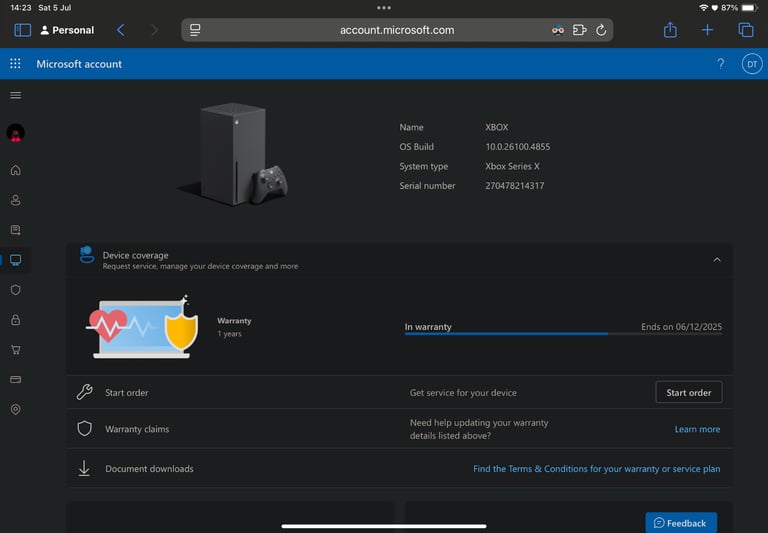Open the Feedback button
This screenshot has height=533, width=768.
coord(681,523)
